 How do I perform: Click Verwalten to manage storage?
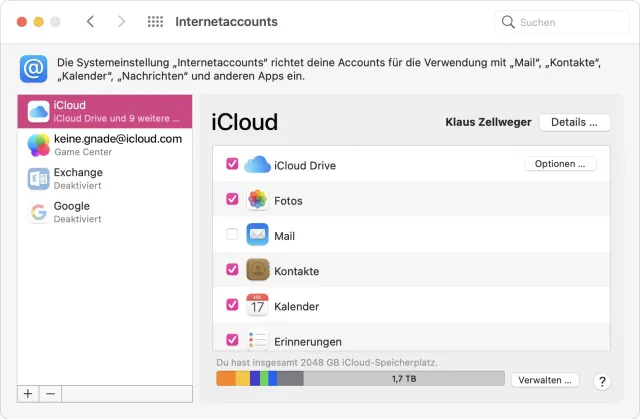545,380
